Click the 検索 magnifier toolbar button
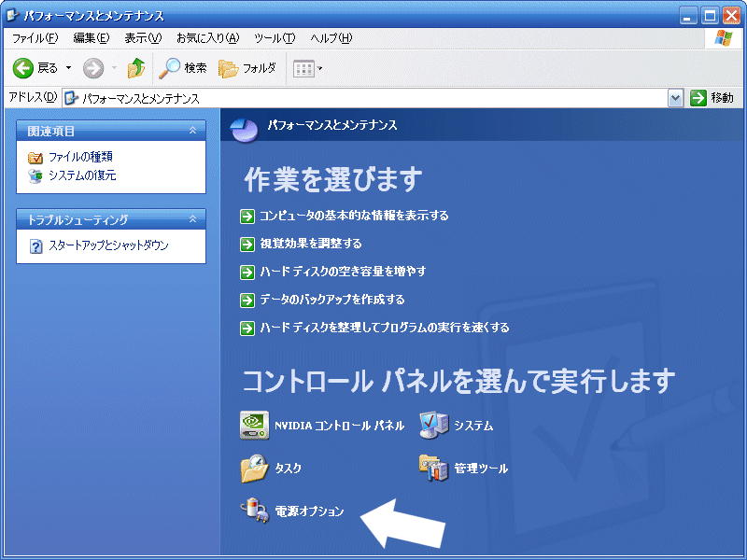Screen dimensions: 747x560 pos(183,68)
